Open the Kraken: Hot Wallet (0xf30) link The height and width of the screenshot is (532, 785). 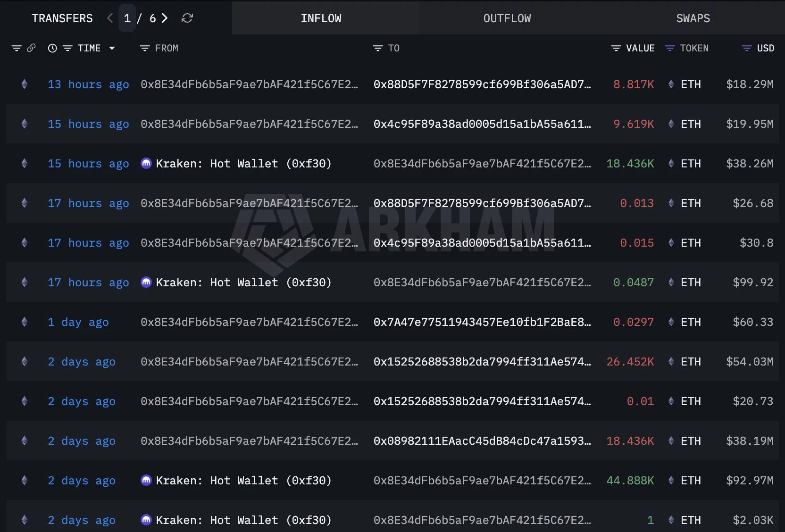[x=243, y=164]
